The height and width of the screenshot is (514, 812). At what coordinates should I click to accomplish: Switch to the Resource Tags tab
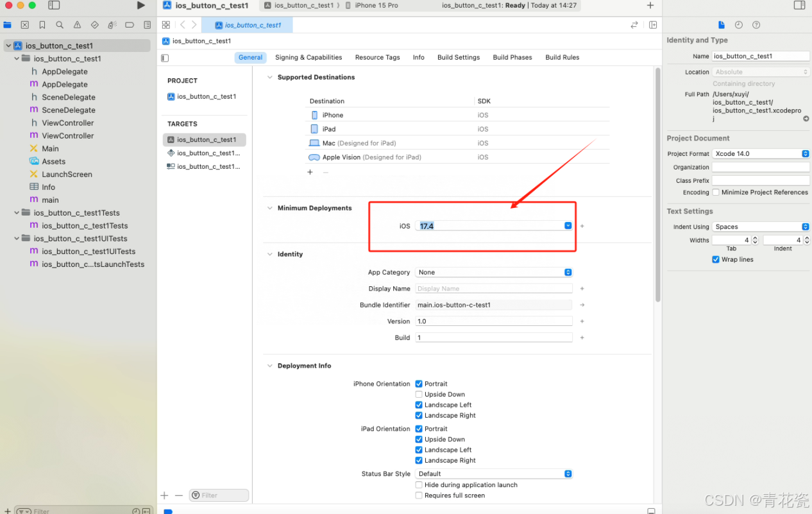pyautogui.click(x=377, y=57)
